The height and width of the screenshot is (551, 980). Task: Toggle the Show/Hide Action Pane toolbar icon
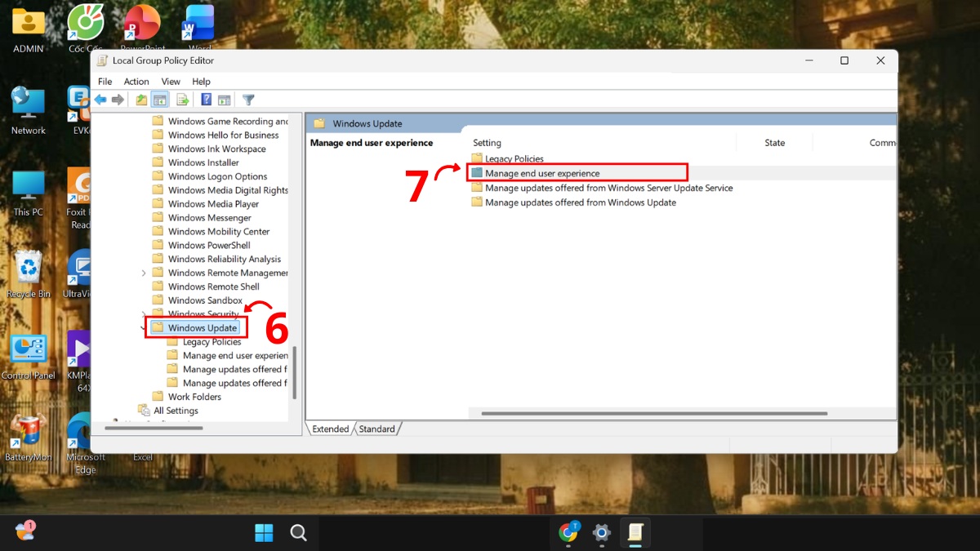pyautogui.click(x=225, y=100)
